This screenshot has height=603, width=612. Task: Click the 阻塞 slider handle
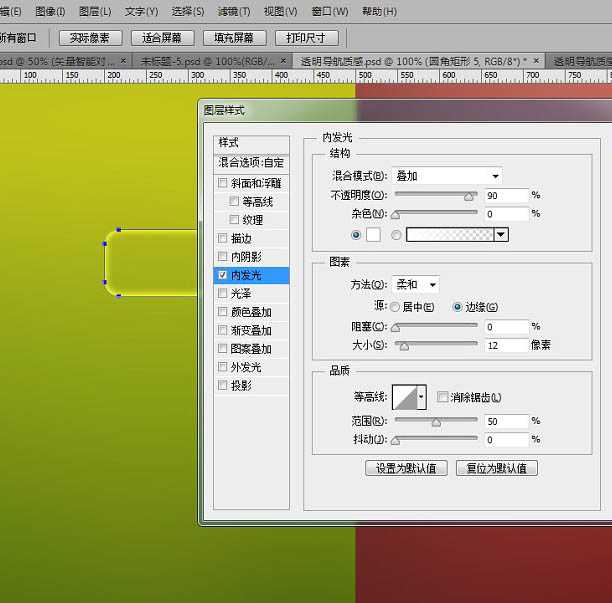pyautogui.click(x=396, y=328)
